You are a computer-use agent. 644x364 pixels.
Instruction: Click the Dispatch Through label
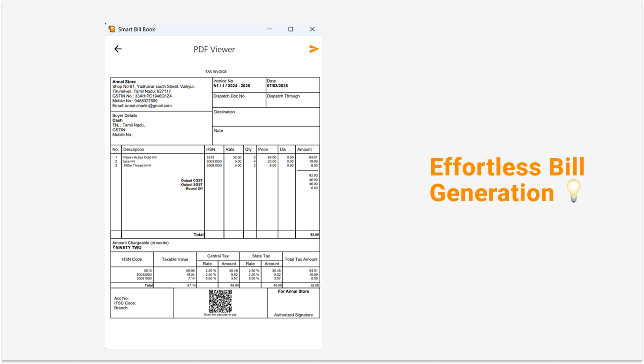pos(283,96)
